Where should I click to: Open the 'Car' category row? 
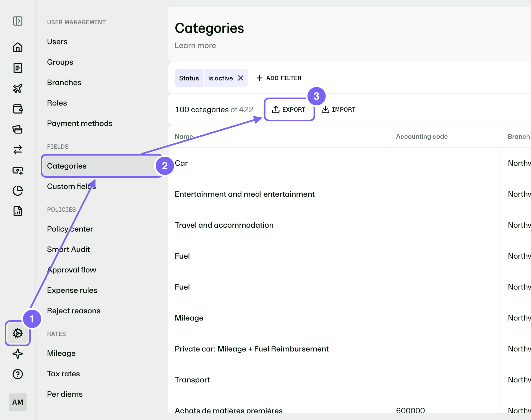[350, 163]
